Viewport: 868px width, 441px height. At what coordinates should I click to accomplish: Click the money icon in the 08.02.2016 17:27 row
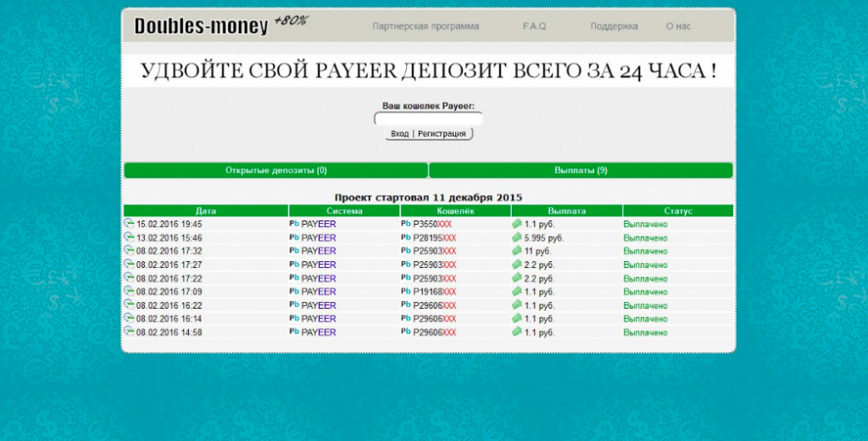click(x=517, y=264)
